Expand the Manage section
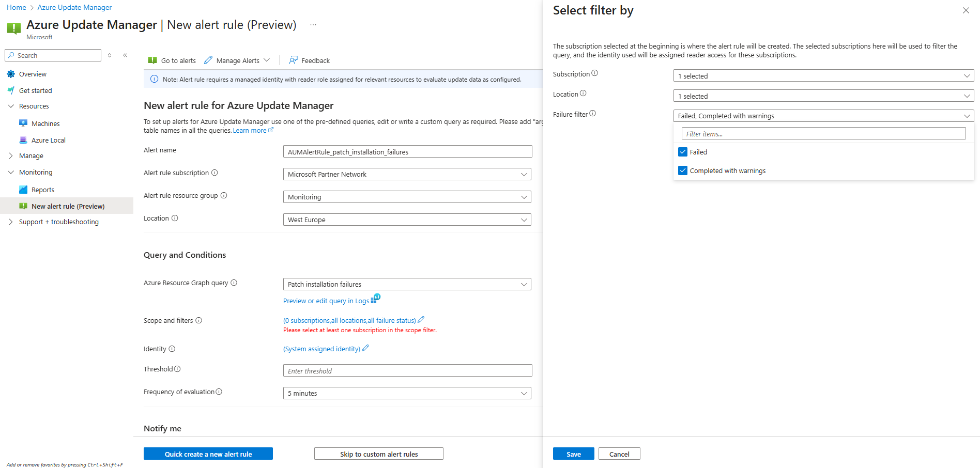The image size is (980, 468). coord(11,155)
